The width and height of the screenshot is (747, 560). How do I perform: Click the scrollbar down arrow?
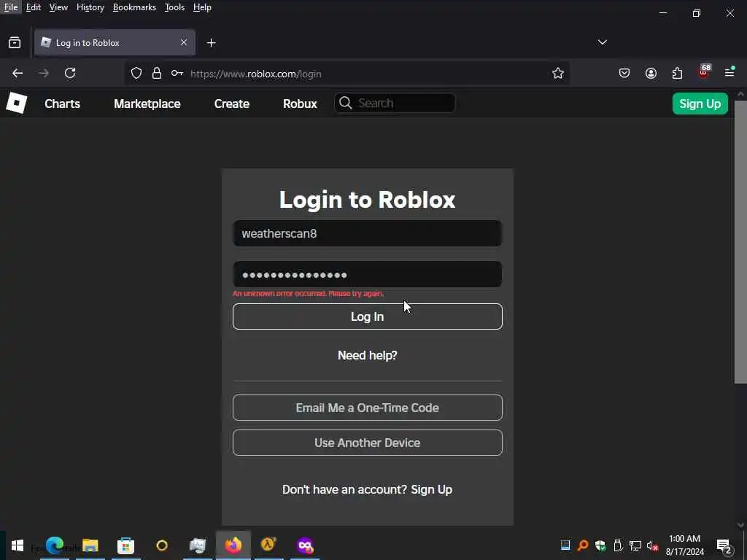pyautogui.click(x=740, y=525)
